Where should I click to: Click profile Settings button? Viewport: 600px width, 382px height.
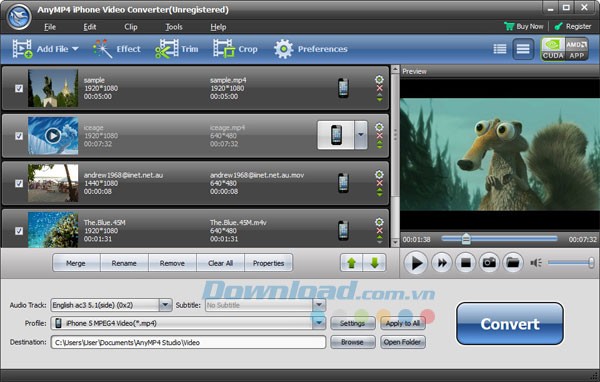click(x=352, y=323)
